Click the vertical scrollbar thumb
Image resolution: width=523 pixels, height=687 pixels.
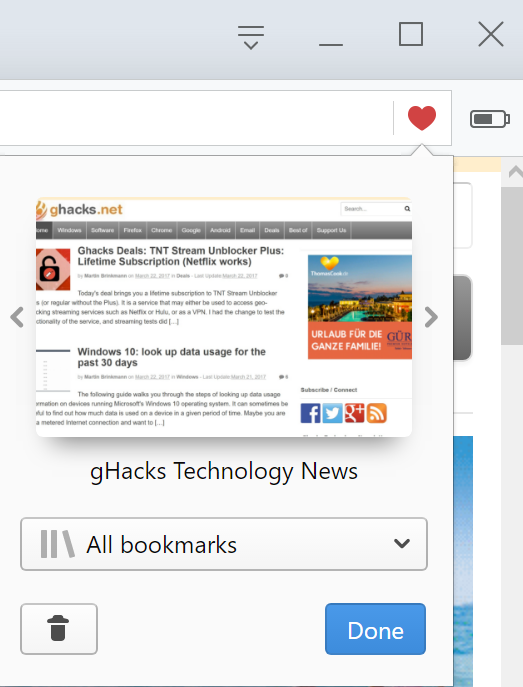click(512, 266)
